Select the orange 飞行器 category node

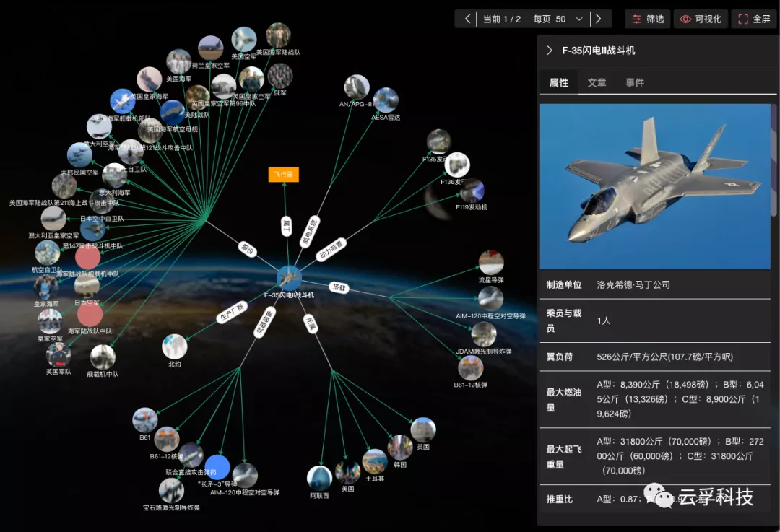(x=284, y=175)
